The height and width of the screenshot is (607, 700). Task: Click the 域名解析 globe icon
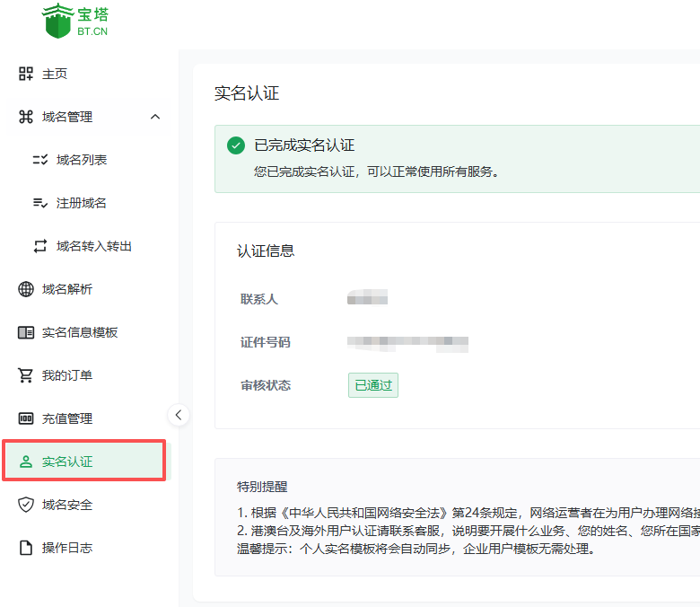coord(26,289)
